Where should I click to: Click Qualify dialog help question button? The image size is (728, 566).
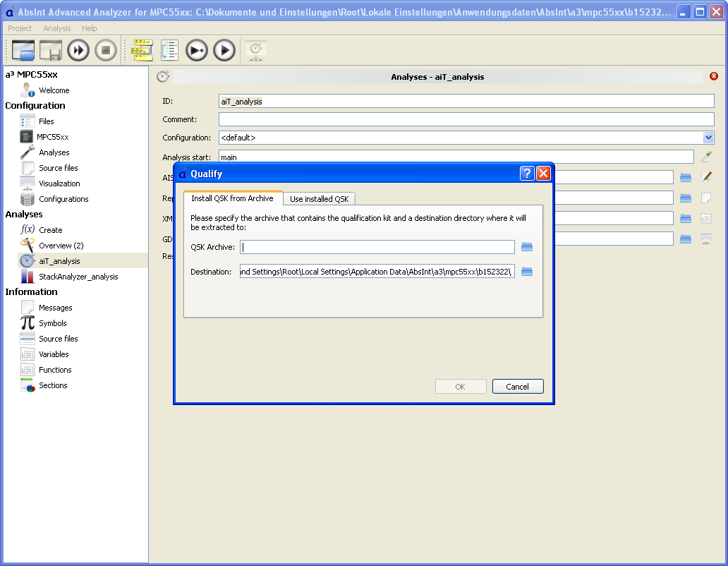pyautogui.click(x=527, y=174)
